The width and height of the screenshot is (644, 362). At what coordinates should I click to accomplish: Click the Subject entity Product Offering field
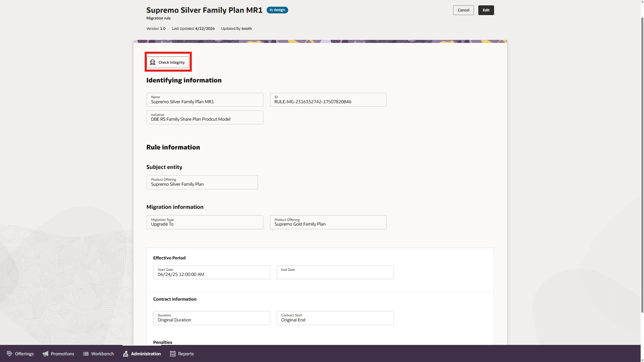click(x=202, y=182)
